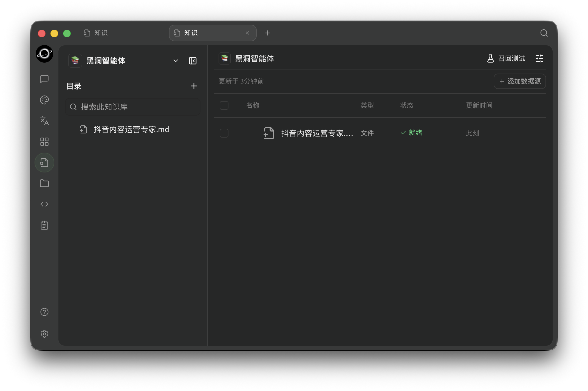
Task: Click the 更新时间 column header
Action: pyautogui.click(x=479, y=105)
